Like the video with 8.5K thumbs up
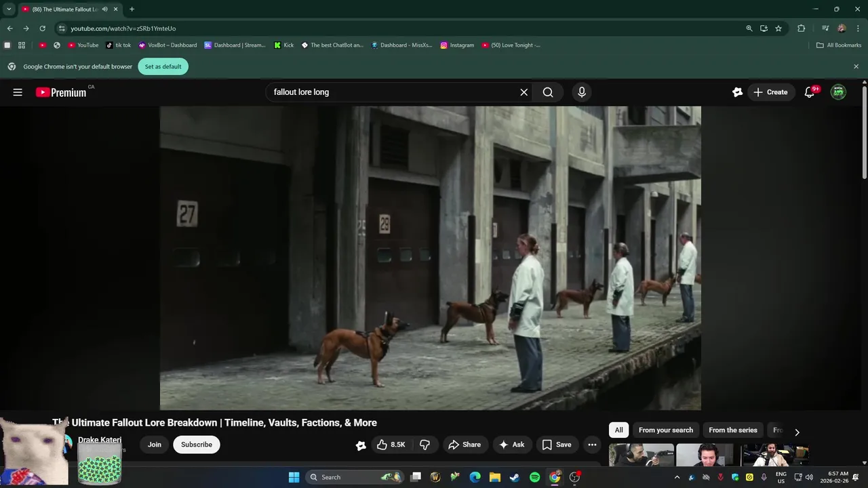 [x=391, y=445]
